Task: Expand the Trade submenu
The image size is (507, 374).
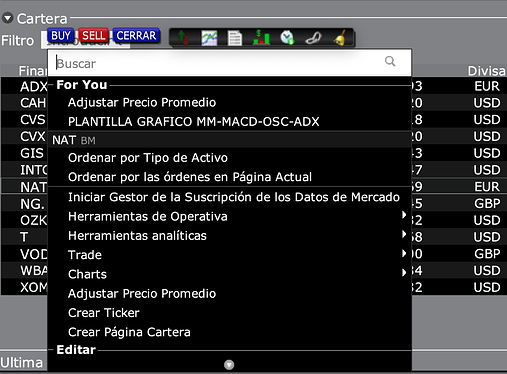Action: pos(404,254)
